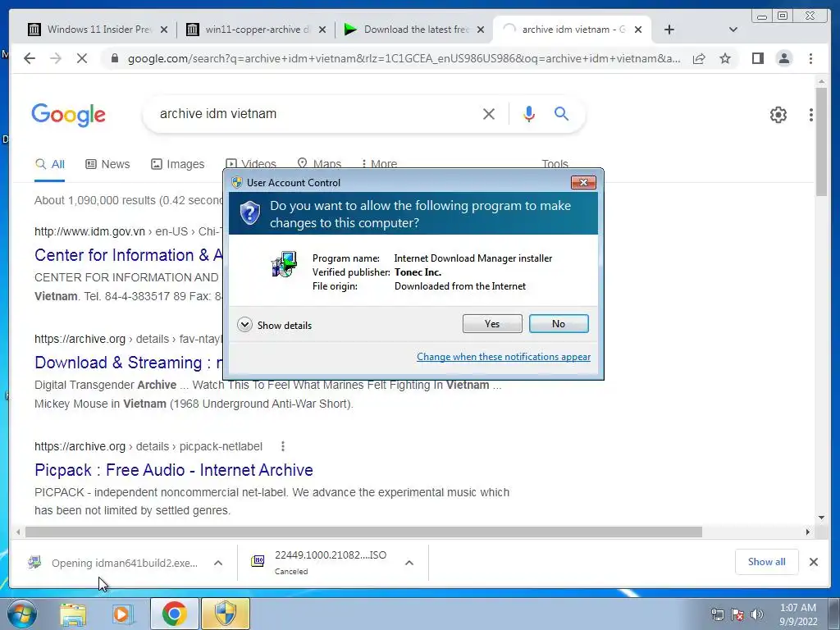Expand options for the canceled ISO download
This screenshot has height=630, width=840.
pyautogui.click(x=409, y=563)
